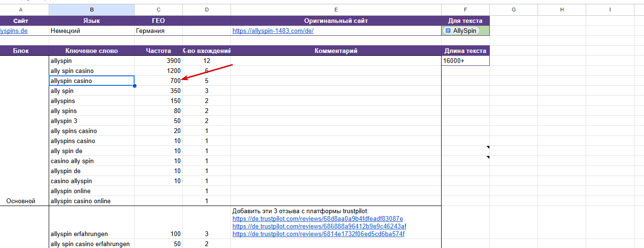Click the Немецкий cell
The image size is (644, 248).
(92, 31)
